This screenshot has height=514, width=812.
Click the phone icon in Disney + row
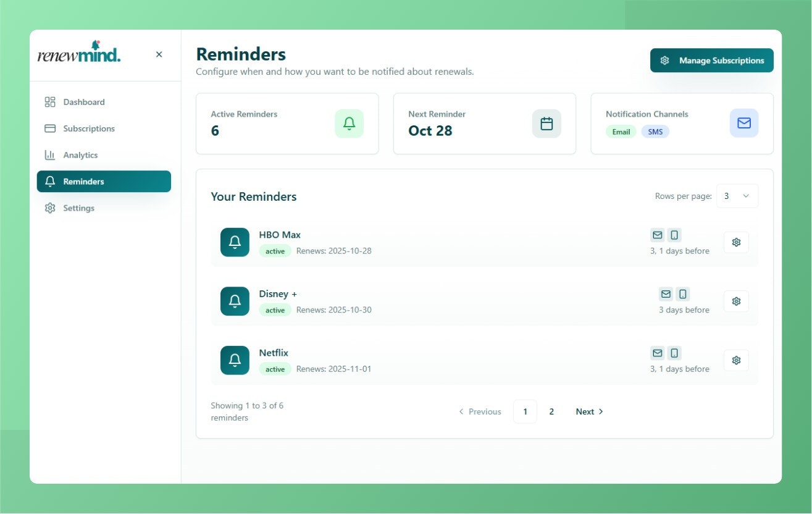point(682,294)
